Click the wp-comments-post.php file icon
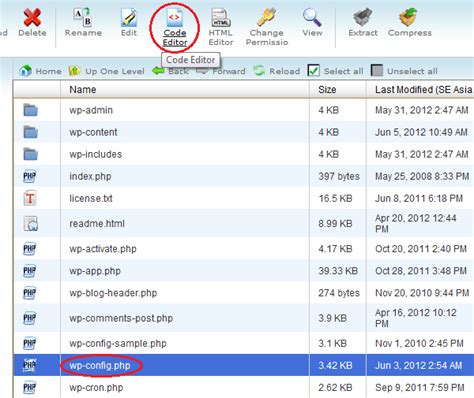474x398 pixels. [x=30, y=318]
